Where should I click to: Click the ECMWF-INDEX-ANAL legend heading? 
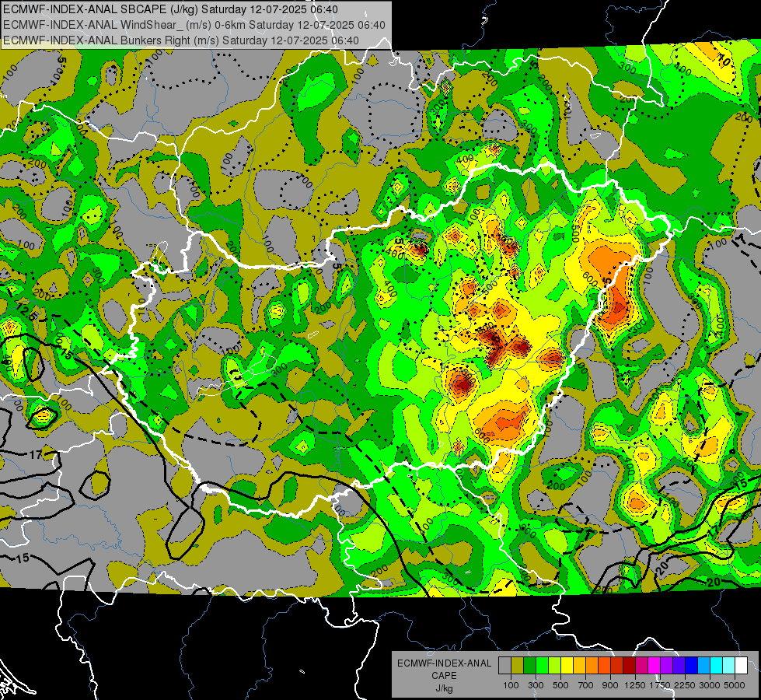[x=445, y=663]
